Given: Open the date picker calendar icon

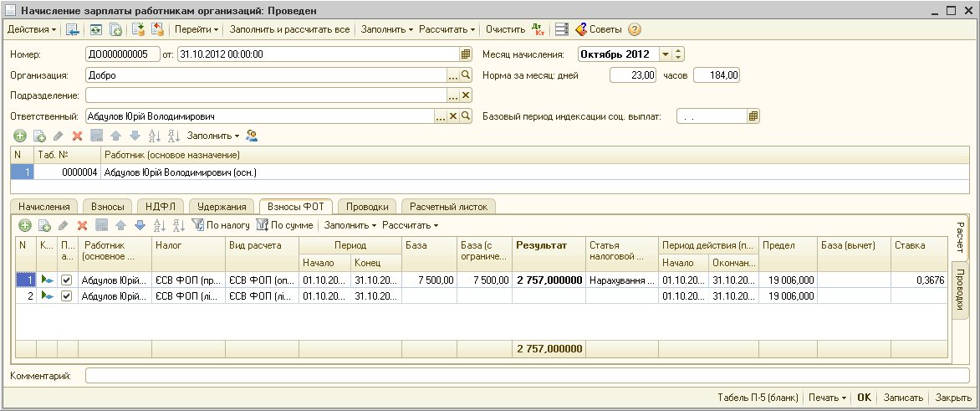Looking at the screenshot, I should tap(466, 54).
